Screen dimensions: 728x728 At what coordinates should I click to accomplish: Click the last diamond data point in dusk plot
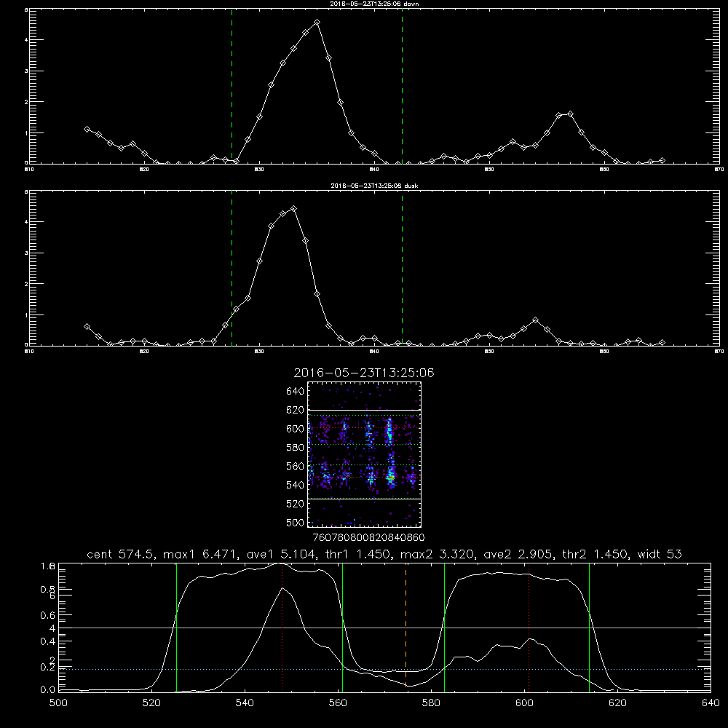pyautogui.click(x=662, y=343)
